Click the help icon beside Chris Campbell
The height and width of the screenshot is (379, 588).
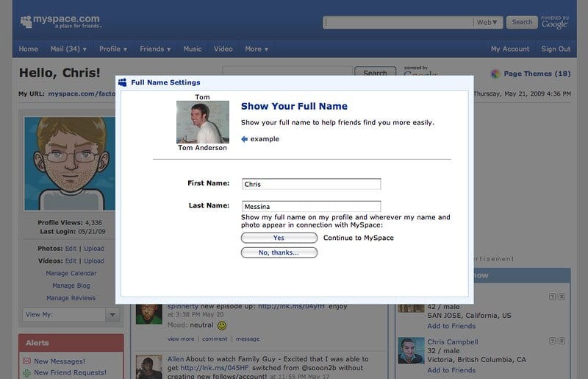(552, 341)
